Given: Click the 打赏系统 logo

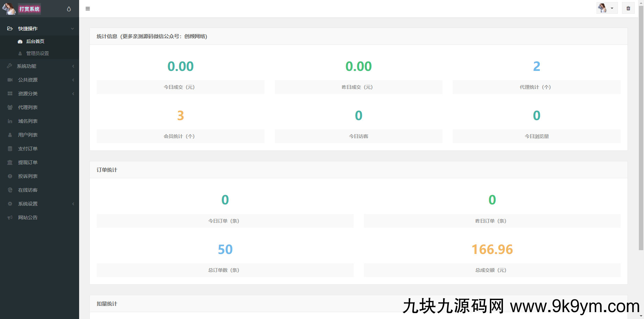Looking at the screenshot, I should click(29, 9).
